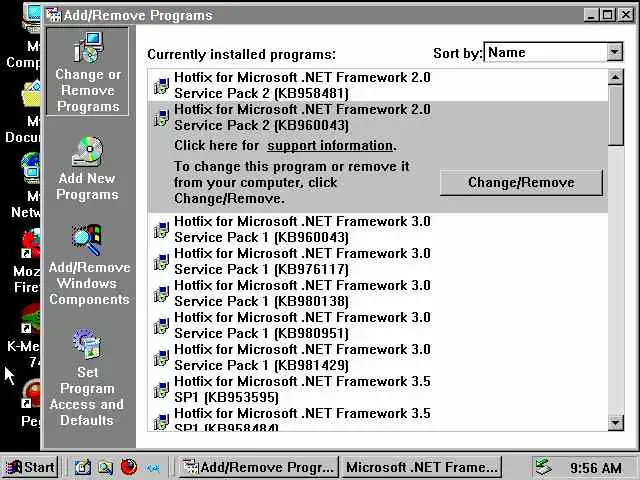
Task: Click icon of hotfix KB953595
Action: tap(161, 390)
